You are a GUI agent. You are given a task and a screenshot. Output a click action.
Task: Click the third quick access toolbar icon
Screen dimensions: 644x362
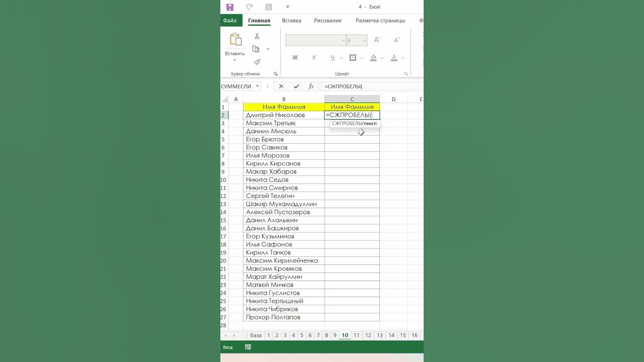269,7
